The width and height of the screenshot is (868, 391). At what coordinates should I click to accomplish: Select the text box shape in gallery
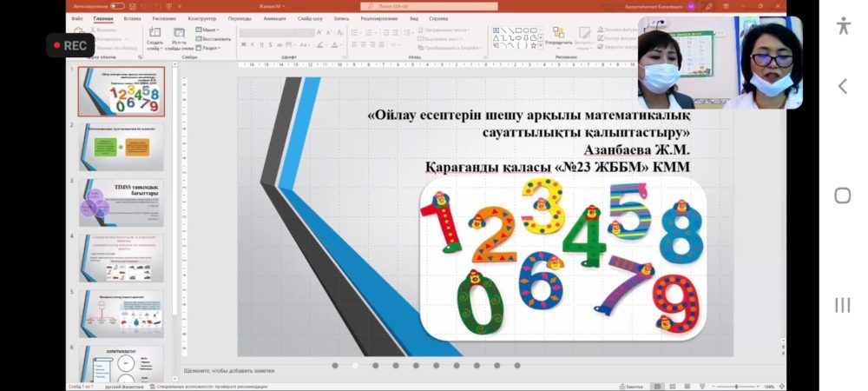click(496, 30)
